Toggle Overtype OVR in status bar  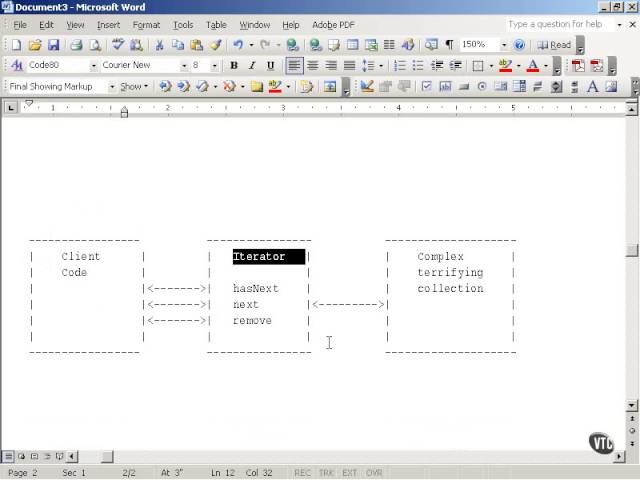tap(374, 473)
